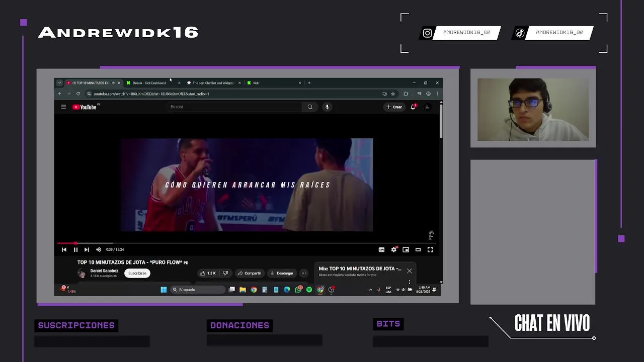Image resolution: width=644 pixels, height=362 pixels.
Task: Show hidden system tray icons chevron
Action: 371,290
